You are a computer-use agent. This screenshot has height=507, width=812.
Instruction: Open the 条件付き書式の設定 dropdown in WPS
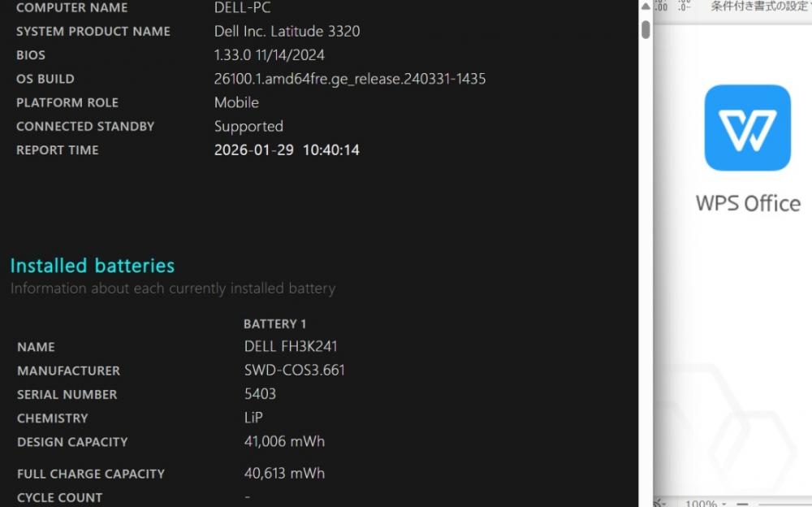(x=762, y=6)
